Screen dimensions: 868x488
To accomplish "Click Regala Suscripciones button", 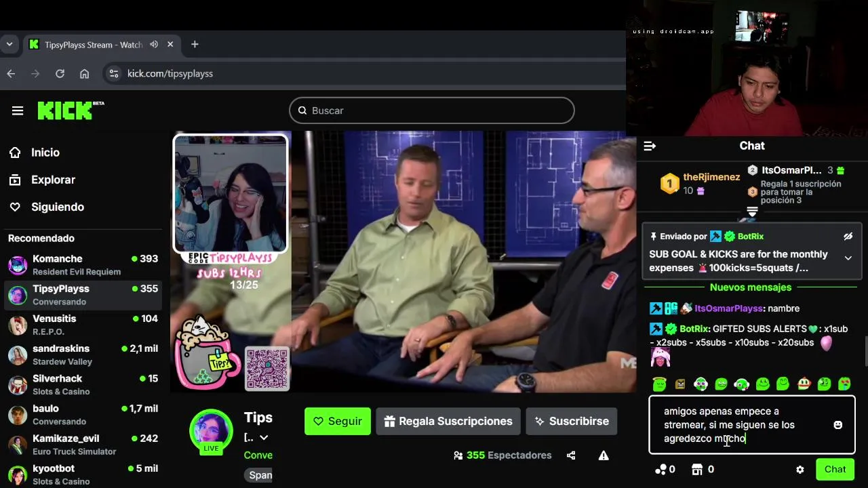I will [448, 421].
